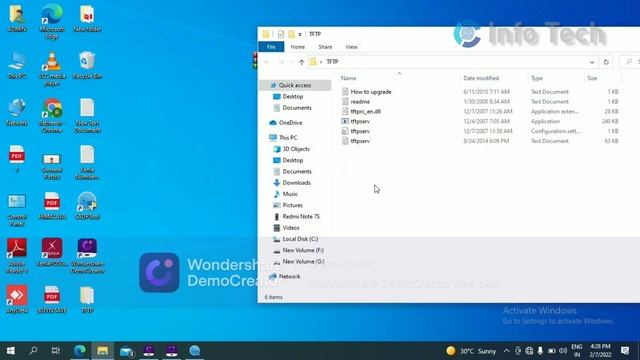This screenshot has width=640, height=360.
Task: Click Explorer back arrow
Action: 267,62
